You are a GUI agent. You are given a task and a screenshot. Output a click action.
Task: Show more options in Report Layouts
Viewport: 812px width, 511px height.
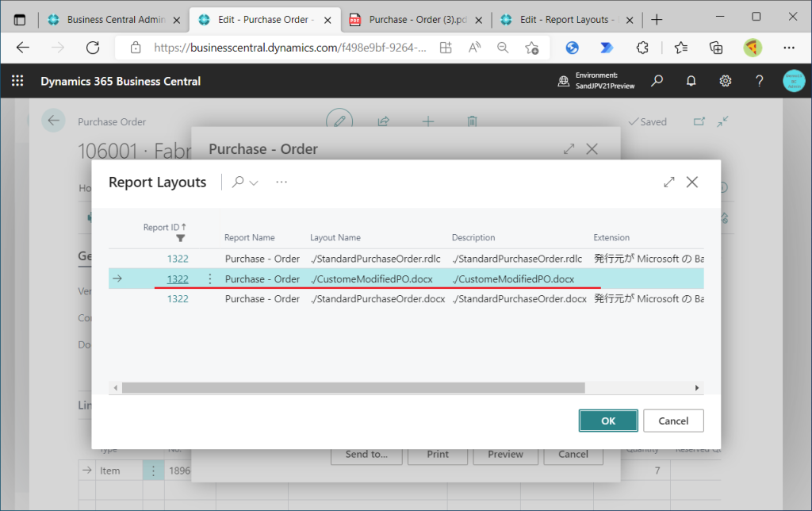[x=282, y=182]
